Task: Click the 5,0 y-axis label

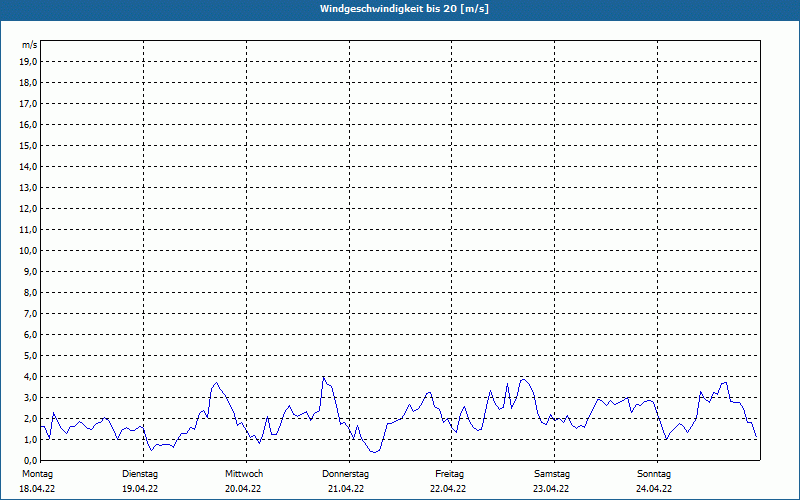Action: pos(31,355)
